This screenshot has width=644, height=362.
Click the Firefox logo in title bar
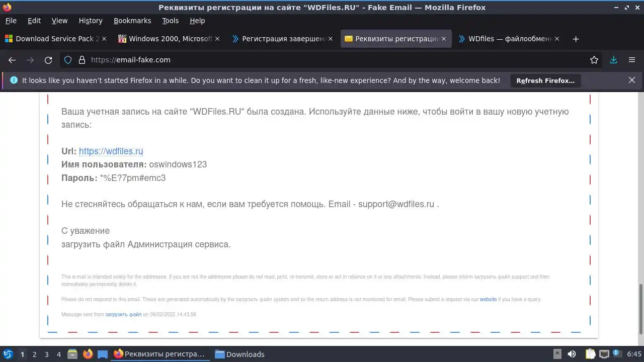[7, 7]
